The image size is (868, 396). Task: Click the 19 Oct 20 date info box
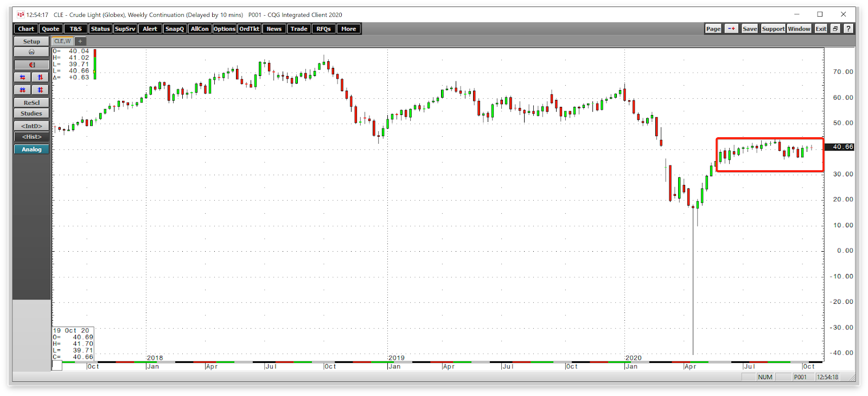click(73, 343)
